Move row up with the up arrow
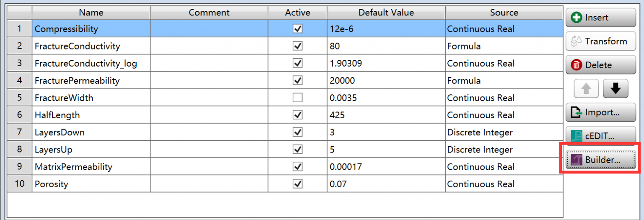 coord(586,88)
